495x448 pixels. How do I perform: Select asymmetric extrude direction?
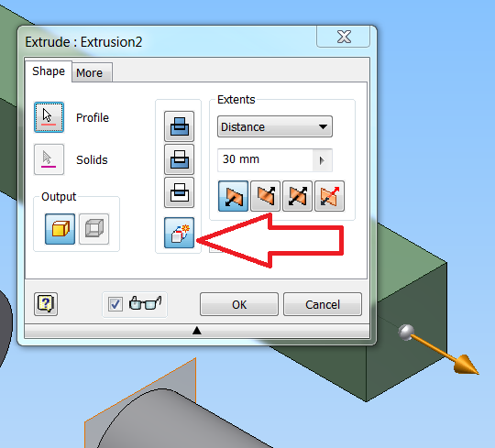pos(330,196)
